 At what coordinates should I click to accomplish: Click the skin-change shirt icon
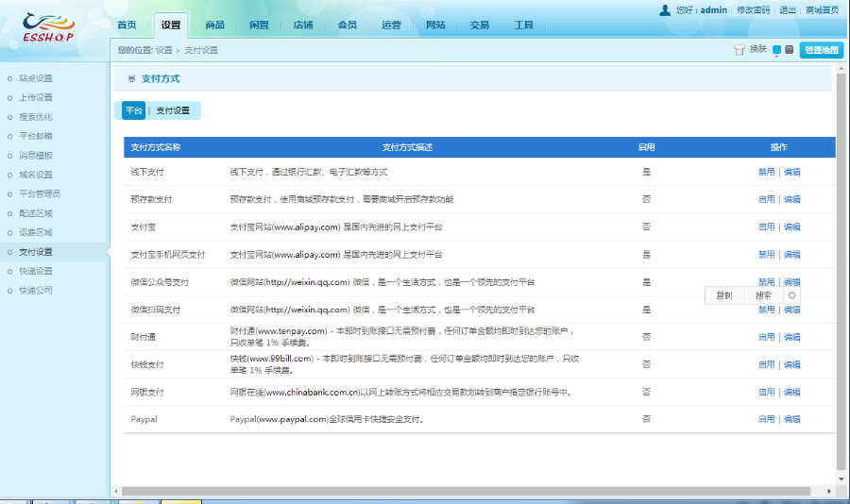739,50
